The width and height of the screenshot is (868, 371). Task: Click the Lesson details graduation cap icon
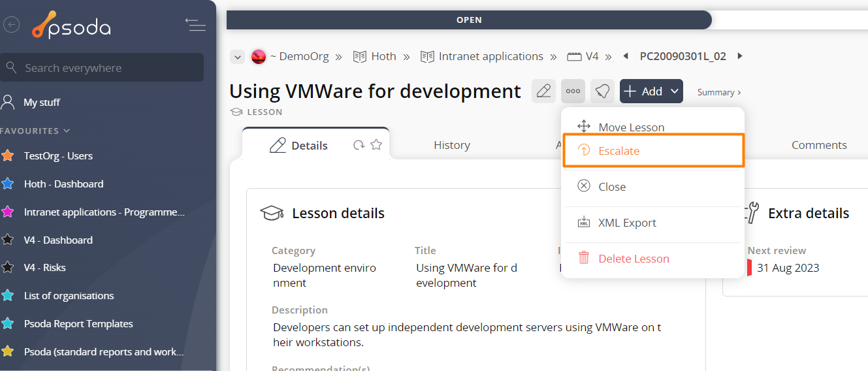[272, 213]
